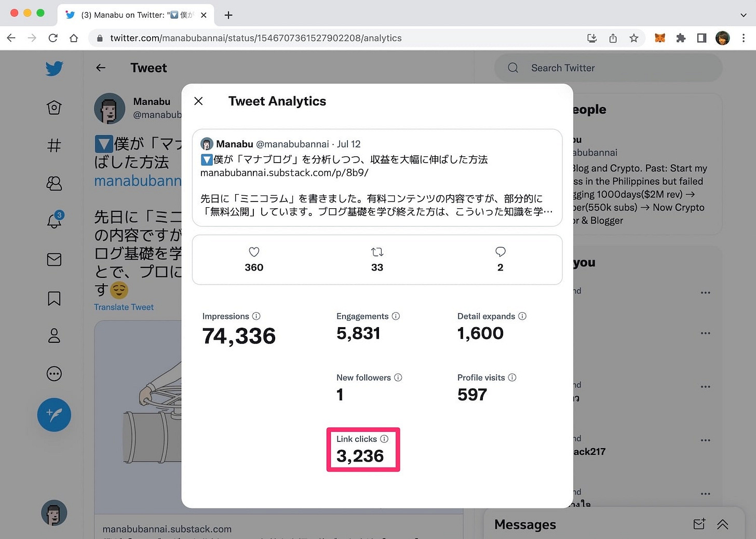The image size is (756, 539).
Task: Click the compose Tweet button
Action: pos(54,415)
